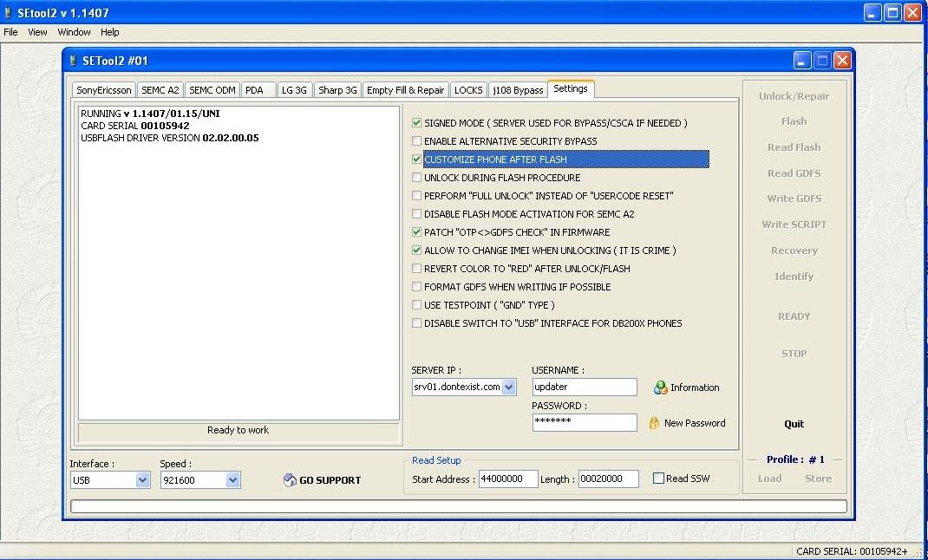Click the PASSWORD input field
928x560 pixels.
coord(585,422)
